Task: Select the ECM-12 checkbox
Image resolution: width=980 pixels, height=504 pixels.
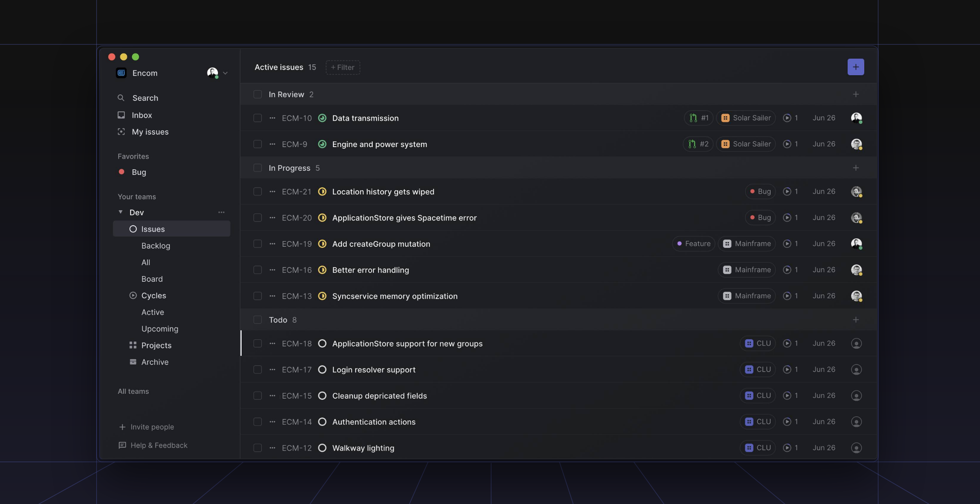Action: click(257, 448)
